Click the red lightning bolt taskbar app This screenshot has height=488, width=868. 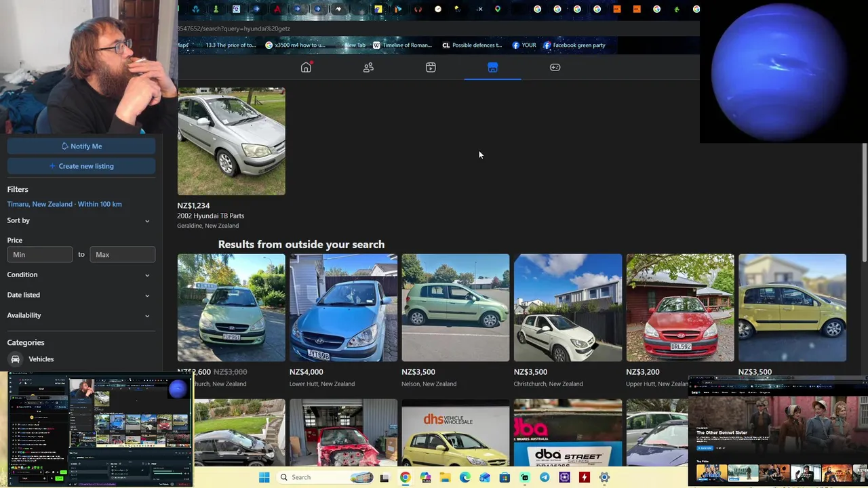click(x=585, y=477)
